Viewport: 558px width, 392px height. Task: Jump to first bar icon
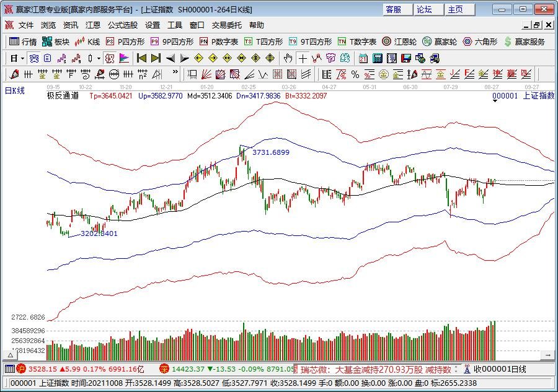[141, 58]
